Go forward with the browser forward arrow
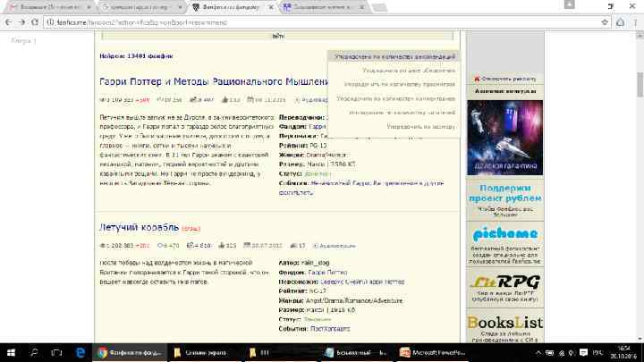644x362 pixels. tap(21, 22)
